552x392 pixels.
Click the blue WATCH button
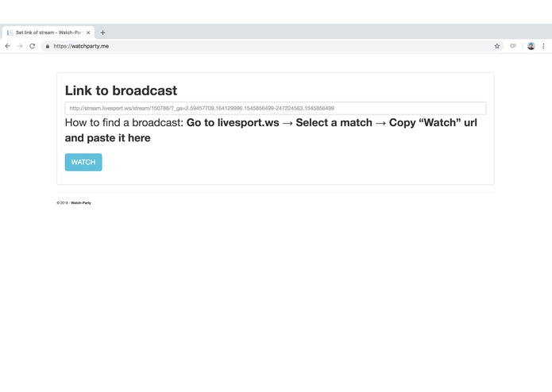coord(83,162)
